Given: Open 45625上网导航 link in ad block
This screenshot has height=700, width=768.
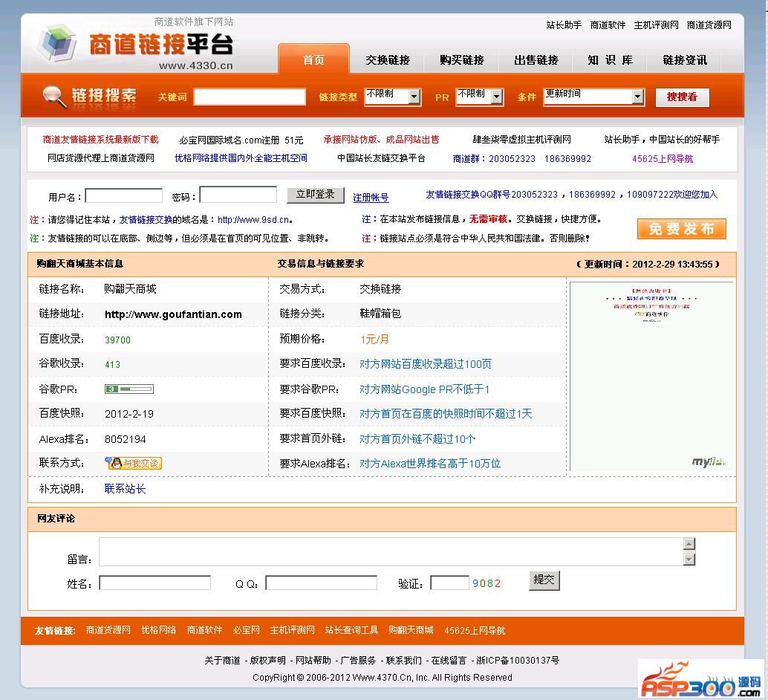Looking at the screenshot, I should [663, 159].
